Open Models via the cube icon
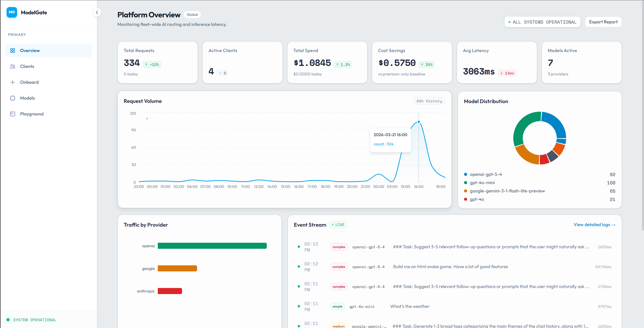 pos(12,98)
